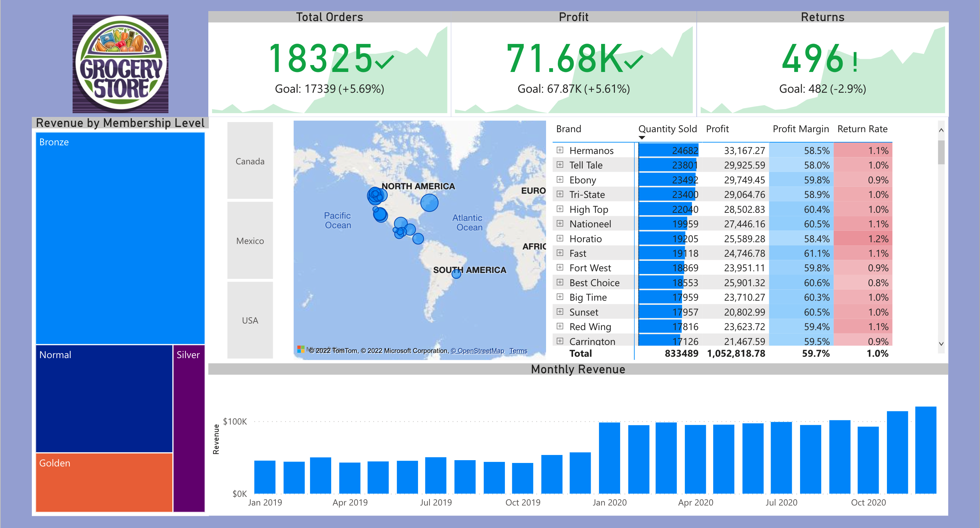Viewport: 980px width, 528px height.
Task: Click total quantity 833489
Action: 681,353
